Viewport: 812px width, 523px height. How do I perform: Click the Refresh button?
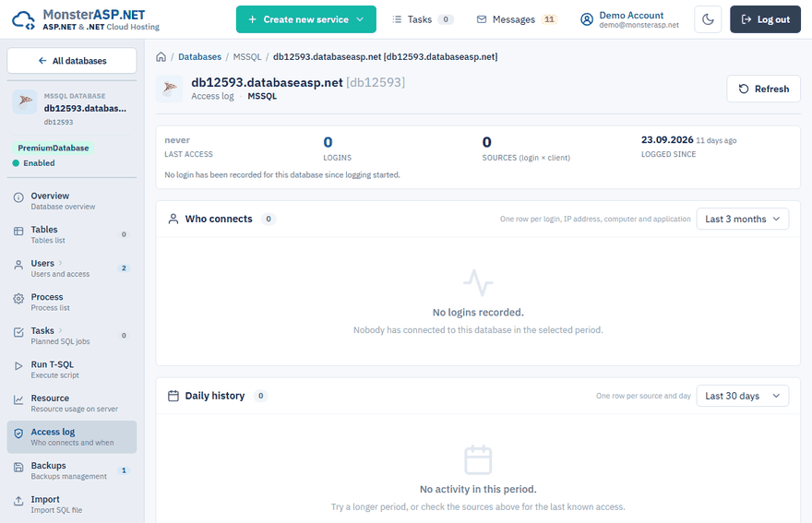click(x=763, y=89)
